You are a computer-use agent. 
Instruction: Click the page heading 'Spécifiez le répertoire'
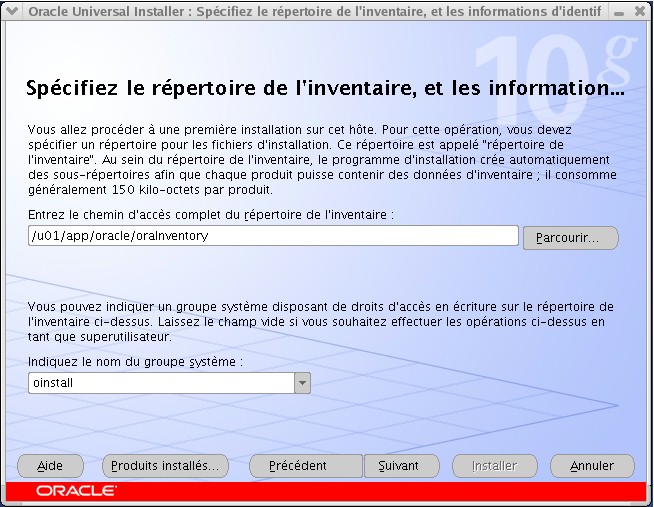[x=325, y=89]
